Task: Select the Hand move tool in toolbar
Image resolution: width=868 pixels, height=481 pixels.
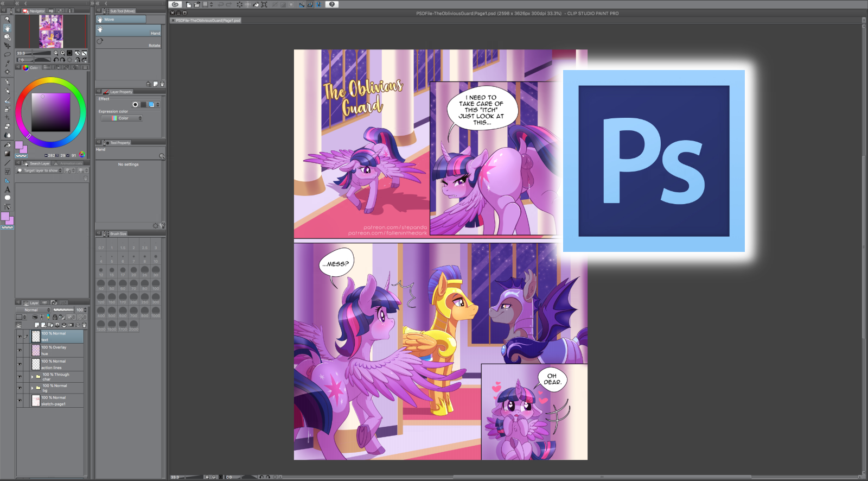Action: 7,28
